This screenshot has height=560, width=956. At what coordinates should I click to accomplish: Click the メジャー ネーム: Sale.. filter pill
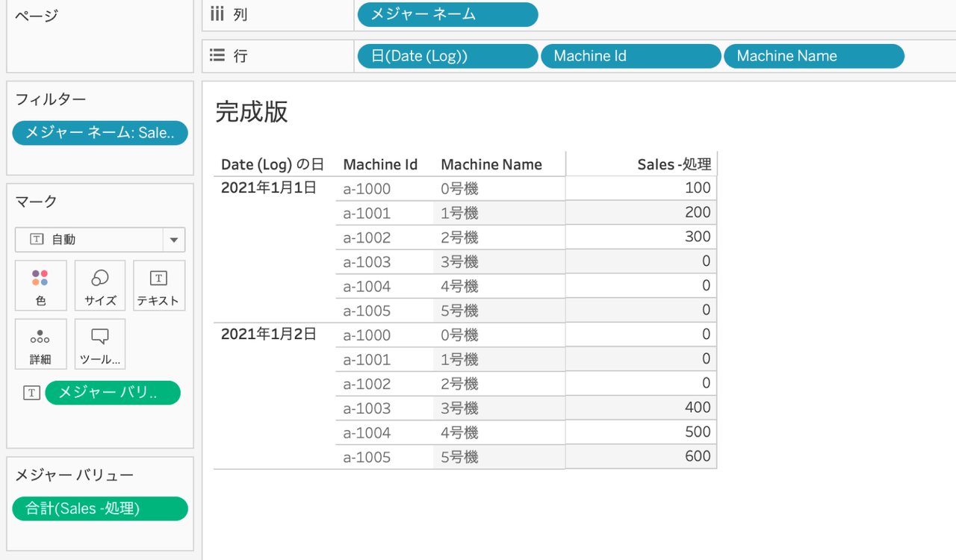(x=100, y=133)
